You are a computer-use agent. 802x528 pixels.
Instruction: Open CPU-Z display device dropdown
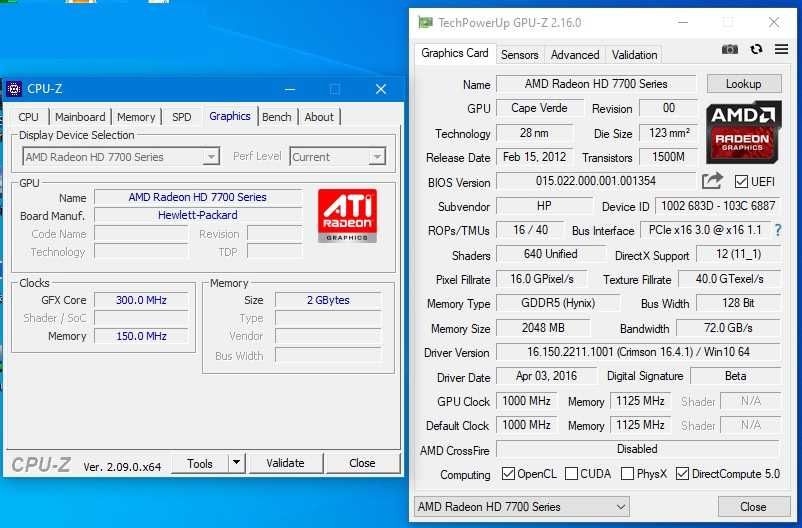(121, 157)
